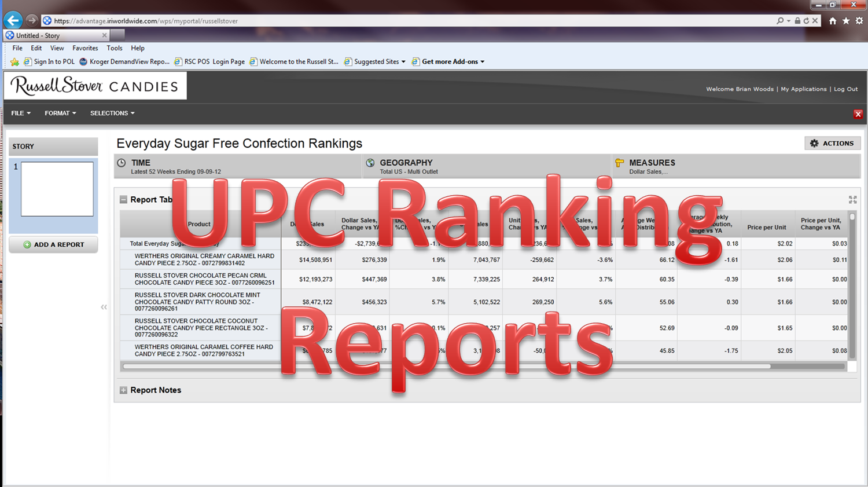The image size is (868, 487).
Task: Click the TIME clock icon
Action: pos(122,163)
